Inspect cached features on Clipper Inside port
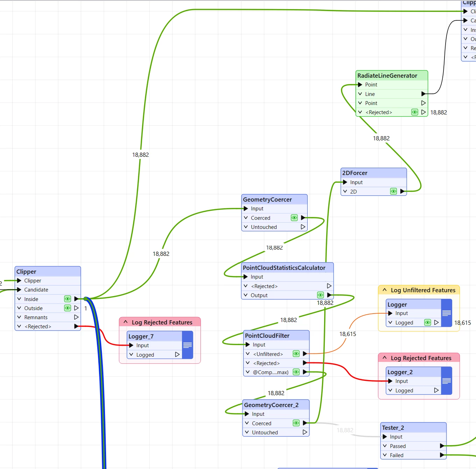476x469 pixels. coord(68,299)
